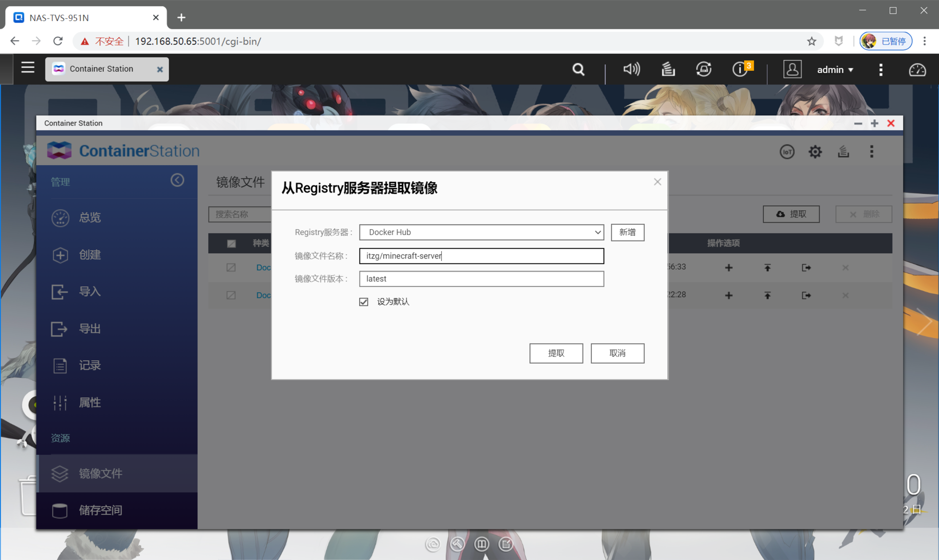Click the IoT icon in Container Station header
This screenshot has height=560, width=939.
click(x=786, y=152)
